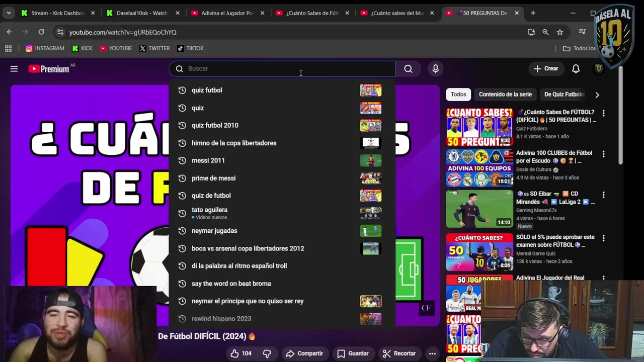Switch to Stream - Kick Dashboard tab
Screen dimensions: 644x362
tap(57, 13)
